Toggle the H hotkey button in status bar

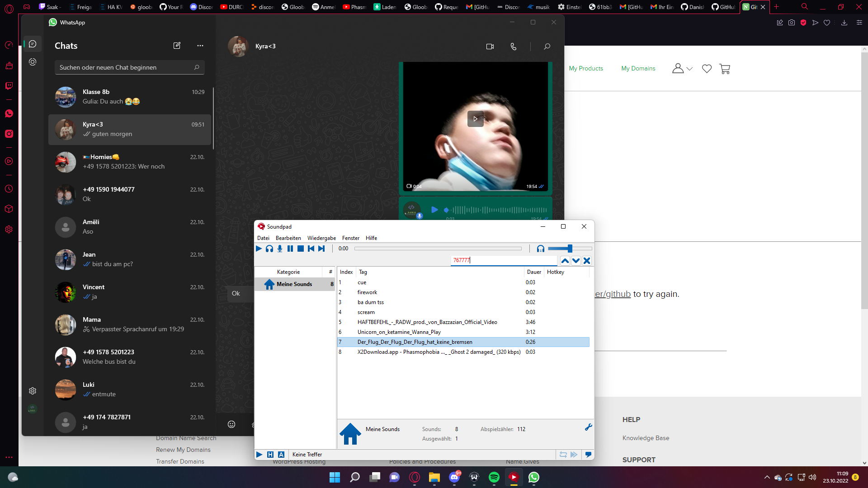(270, 455)
